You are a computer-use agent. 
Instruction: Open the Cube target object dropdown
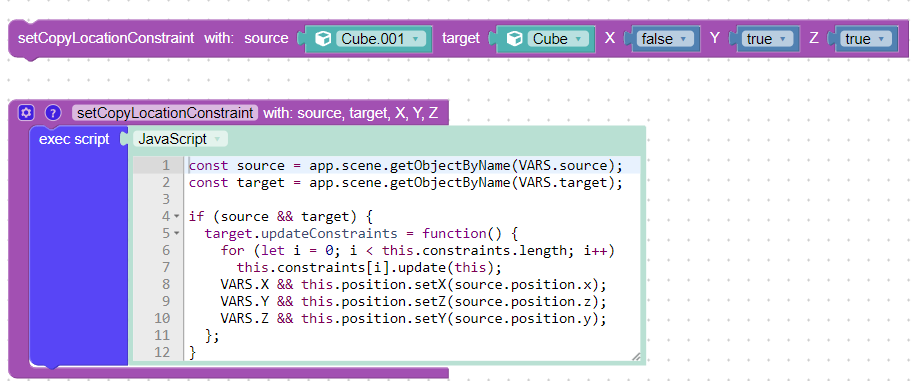pyautogui.click(x=558, y=39)
